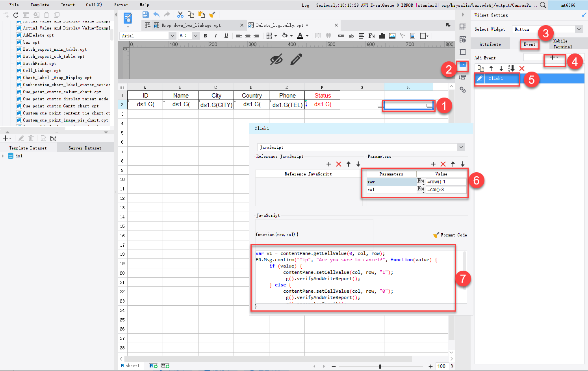Click the insert formula F(x) icon

coord(371,35)
